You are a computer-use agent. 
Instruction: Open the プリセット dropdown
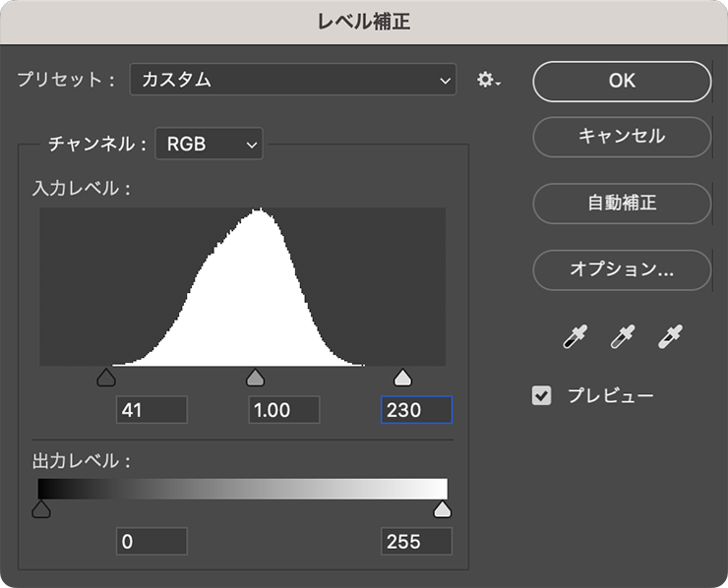pos(293,80)
